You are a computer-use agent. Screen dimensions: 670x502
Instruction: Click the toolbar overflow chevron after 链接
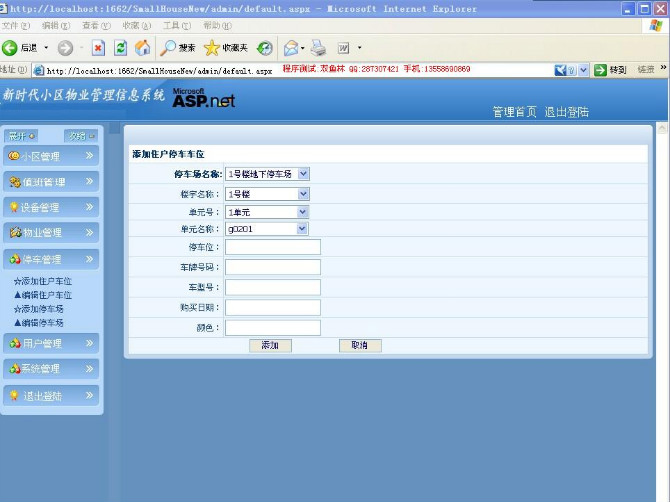[664, 68]
